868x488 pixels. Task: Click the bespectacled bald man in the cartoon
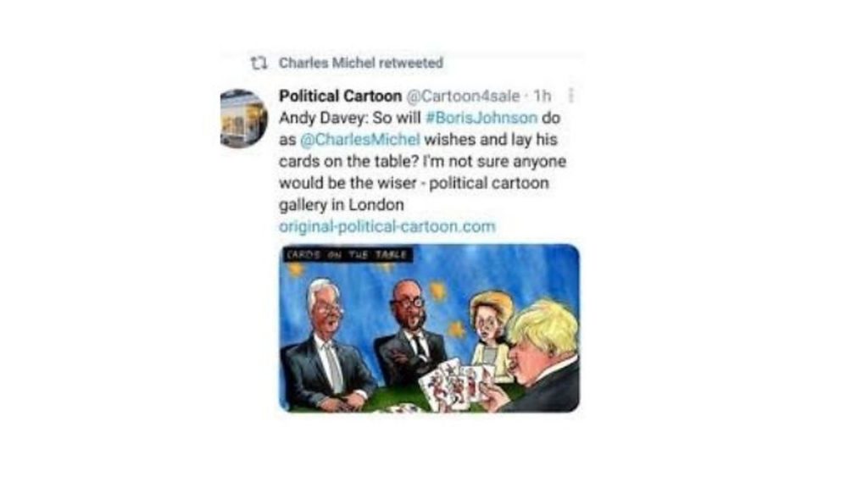pyautogui.click(x=409, y=332)
